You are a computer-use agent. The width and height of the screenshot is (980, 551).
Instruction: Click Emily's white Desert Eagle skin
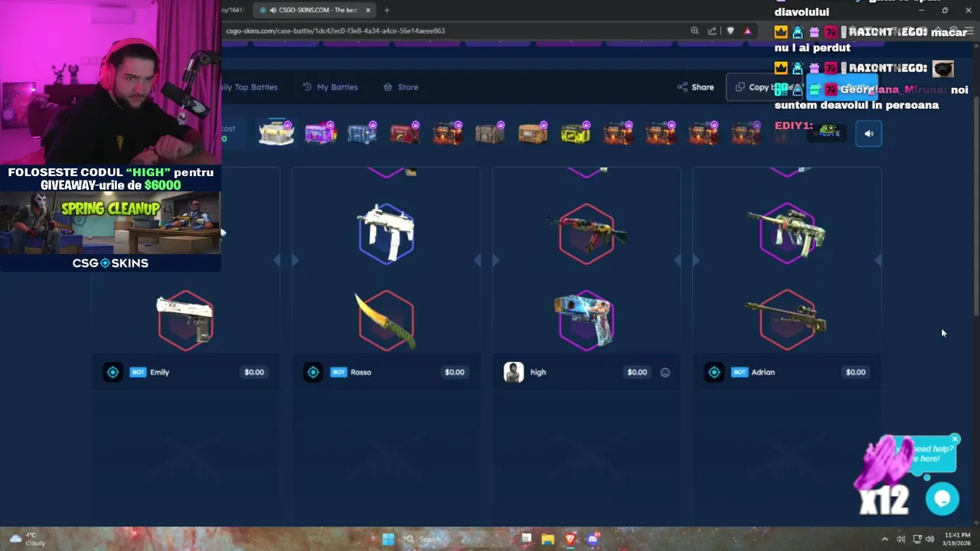(x=185, y=319)
